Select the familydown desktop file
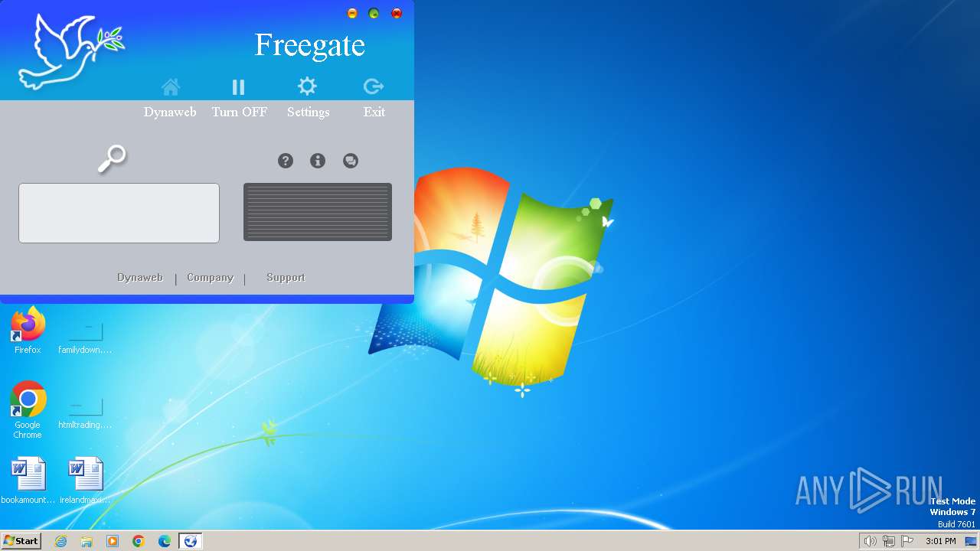This screenshot has height=551, width=980. tap(85, 335)
